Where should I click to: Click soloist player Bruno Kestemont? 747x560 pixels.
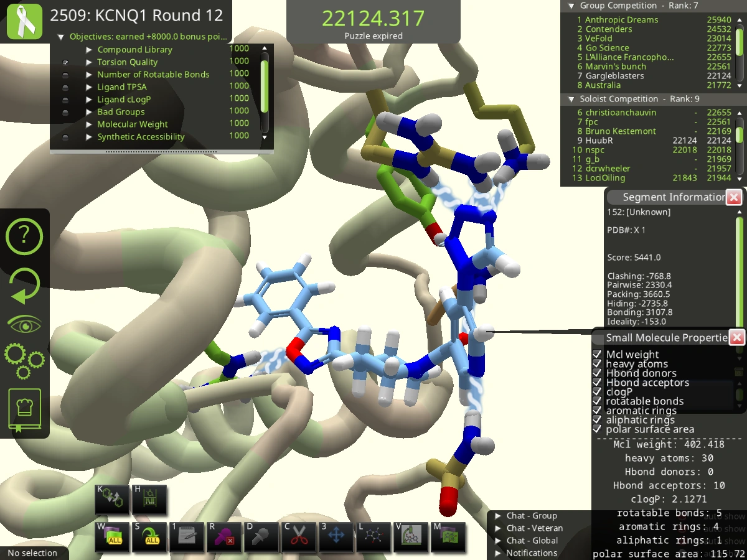(619, 131)
